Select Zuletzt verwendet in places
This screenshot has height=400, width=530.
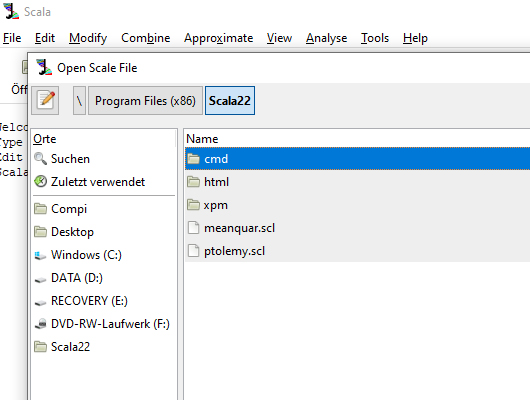coord(98,182)
